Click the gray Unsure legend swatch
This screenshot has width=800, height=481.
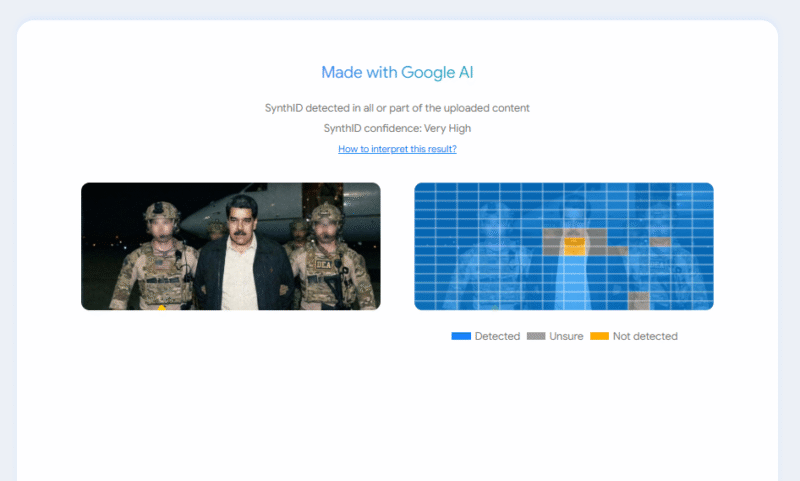tap(536, 336)
